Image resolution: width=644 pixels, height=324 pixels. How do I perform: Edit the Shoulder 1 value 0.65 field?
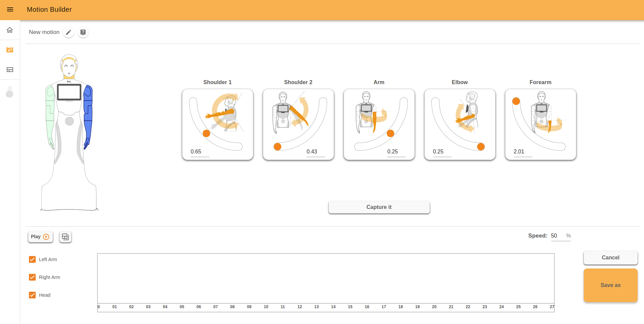[x=200, y=152]
